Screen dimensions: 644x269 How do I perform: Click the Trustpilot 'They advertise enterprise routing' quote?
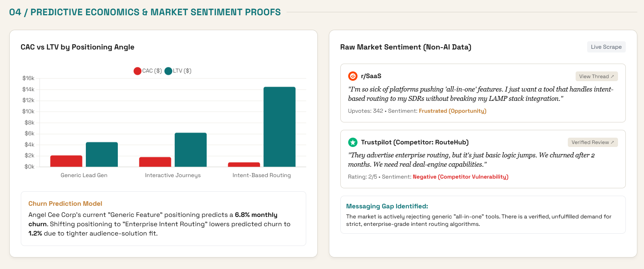click(x=471, y=160)
